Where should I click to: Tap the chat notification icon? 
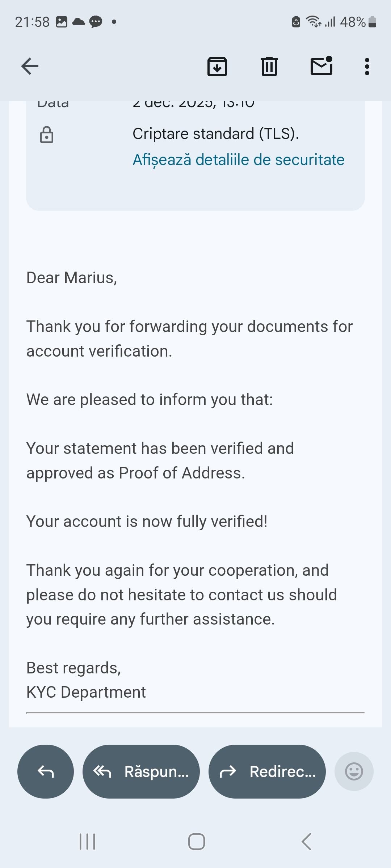96,22
